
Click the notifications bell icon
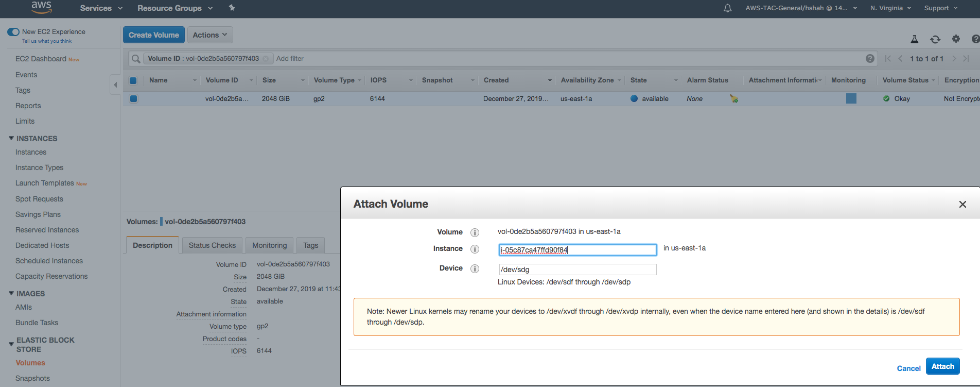tap(727, 8)
